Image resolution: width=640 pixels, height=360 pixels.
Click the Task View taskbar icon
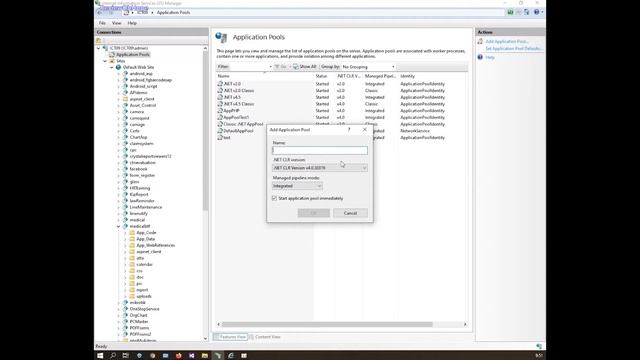pos(126,356)
